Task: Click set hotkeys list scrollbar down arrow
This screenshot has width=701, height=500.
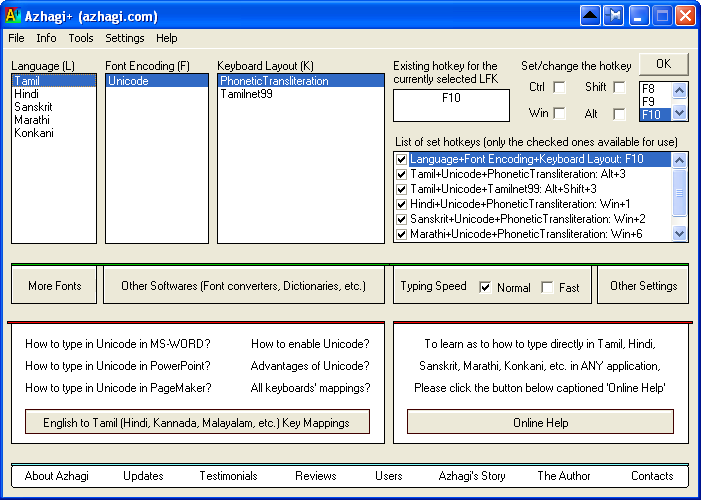Action: [x=680, y=233]
